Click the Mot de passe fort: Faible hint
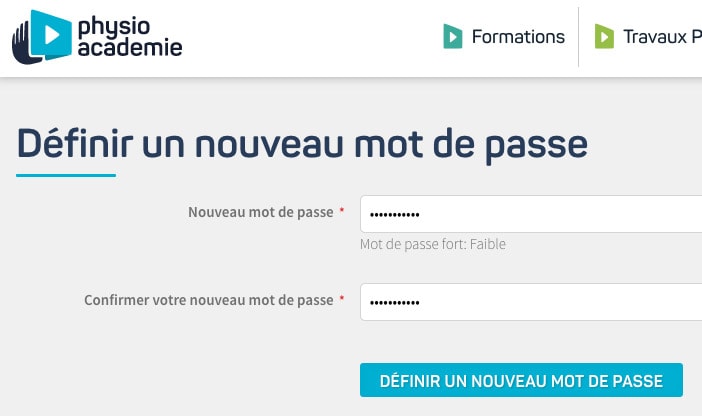Viewport: 702px width, 416px height. pyautogui.click(x=433, y=244)
